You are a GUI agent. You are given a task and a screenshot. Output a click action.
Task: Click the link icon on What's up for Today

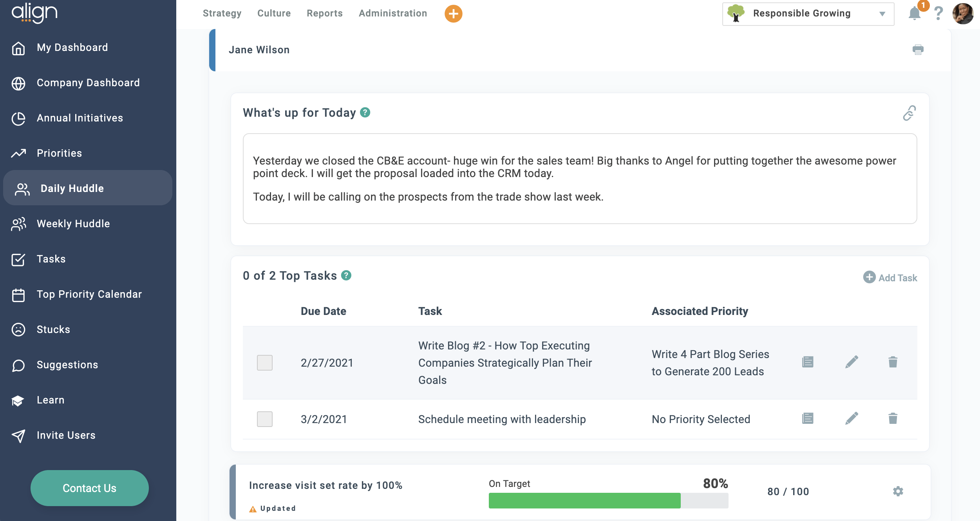[909, 113]
